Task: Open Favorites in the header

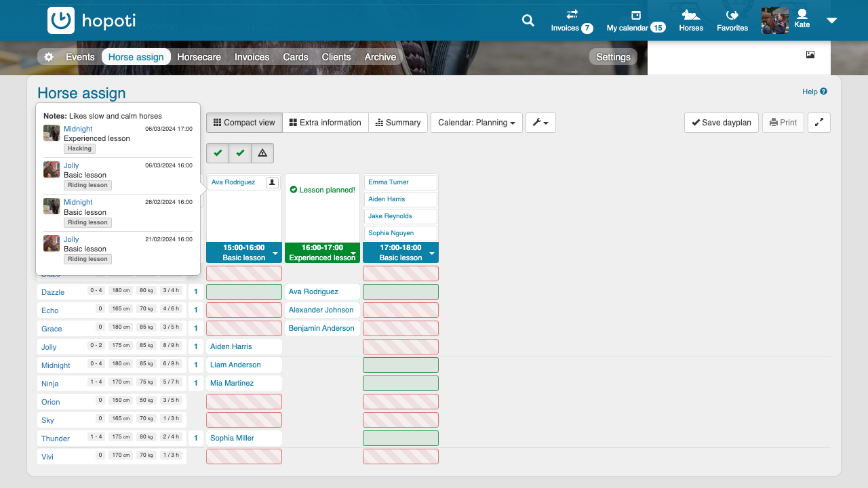Action: click(732, 21)
